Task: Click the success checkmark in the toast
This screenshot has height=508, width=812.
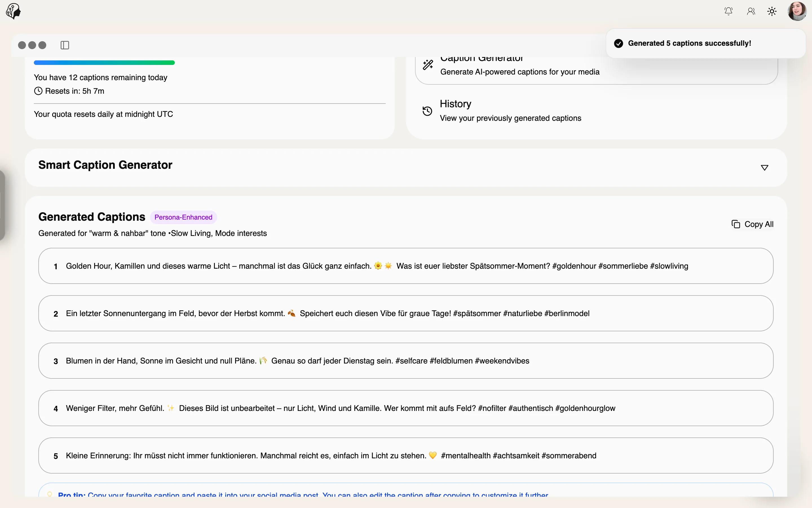Action: [x=618, y=43]
